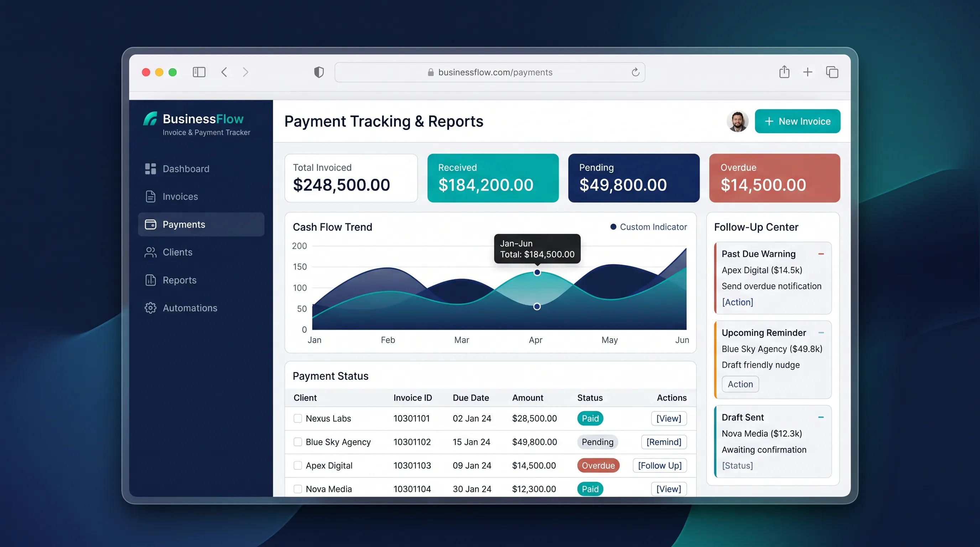
Task: Click the lock icon in address bar
Action: [431, 72]
